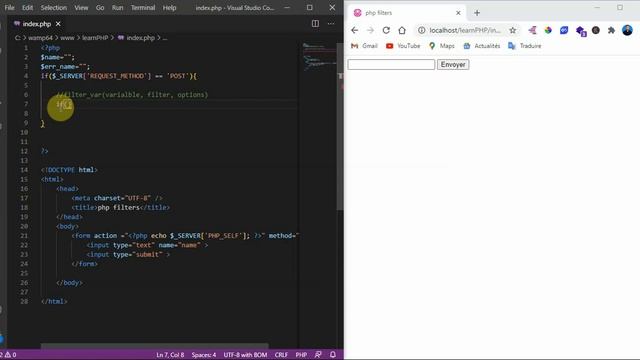Viewport: 640px width, 360px height.
Task: Open the File menu in VS Code
Action: pyautogui.click(x=9, y=7)
